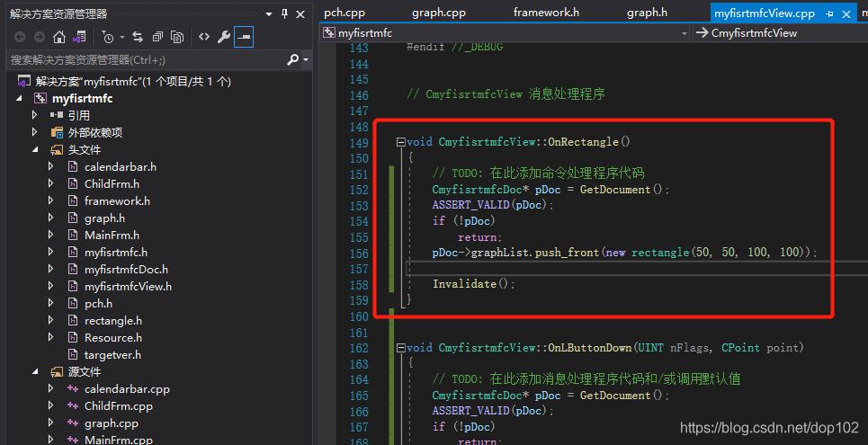Open View Code angle-brackets icon

coord(204,37)
